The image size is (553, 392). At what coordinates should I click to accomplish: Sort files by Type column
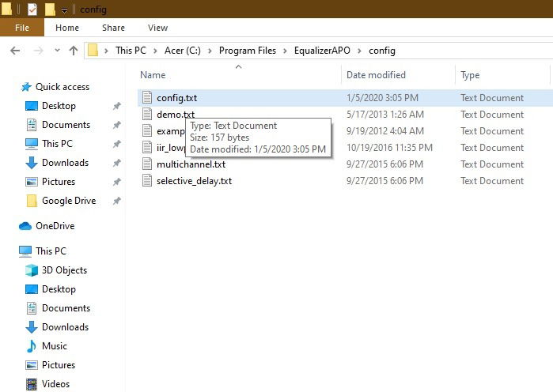click(x=470, y=74)
